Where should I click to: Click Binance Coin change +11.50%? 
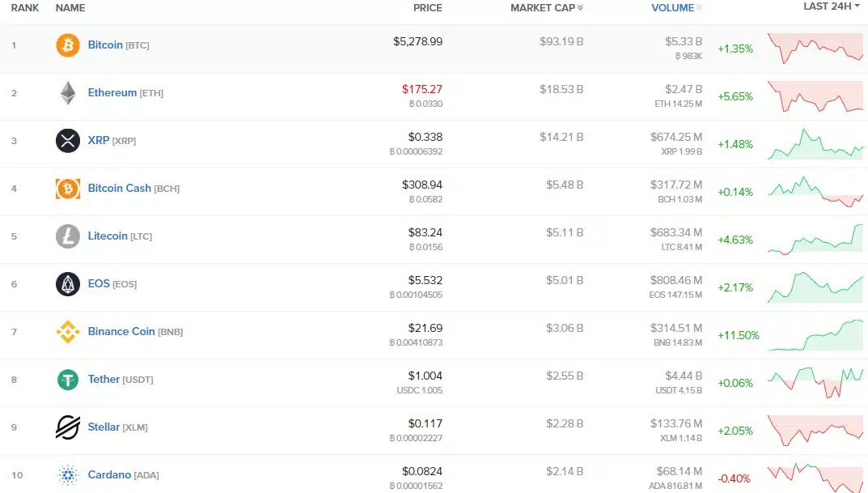point(738,335)
